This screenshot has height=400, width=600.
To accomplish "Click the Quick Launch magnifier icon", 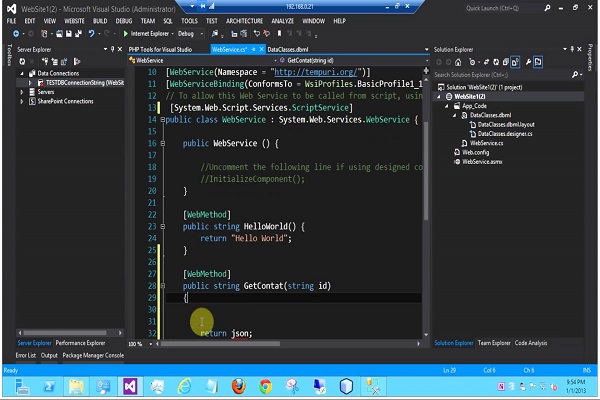I will tap(548, 8).
